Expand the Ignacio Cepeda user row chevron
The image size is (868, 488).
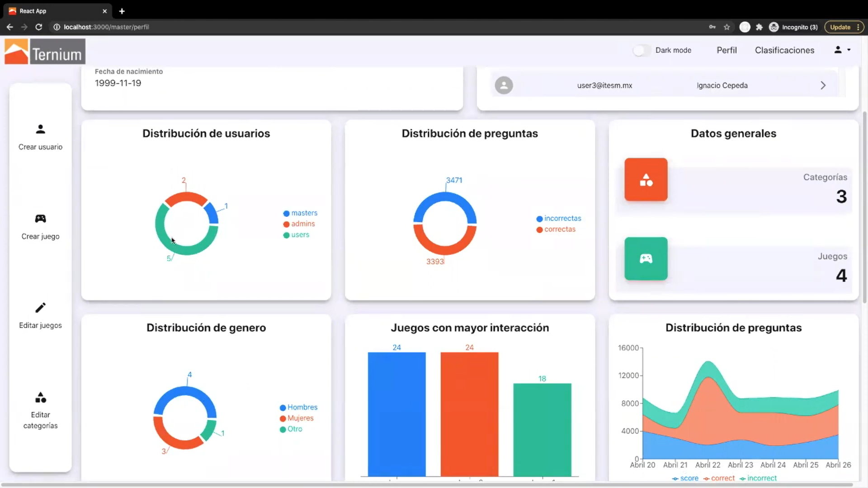823,85
